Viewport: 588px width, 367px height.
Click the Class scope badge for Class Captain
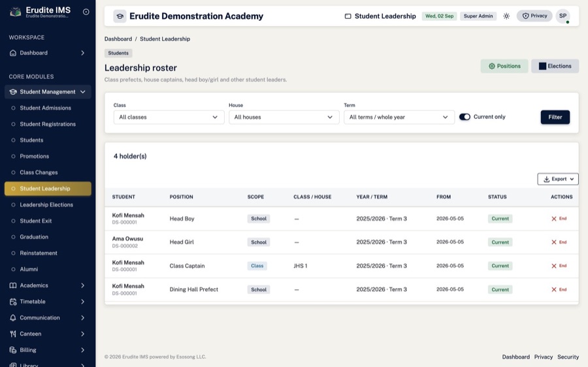tap(257, 266)
